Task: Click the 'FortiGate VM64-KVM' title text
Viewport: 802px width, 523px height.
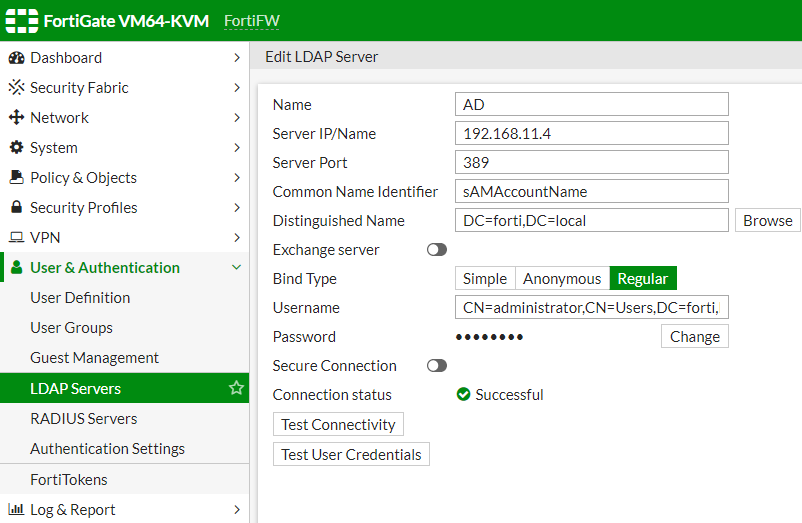Action: 126,21
